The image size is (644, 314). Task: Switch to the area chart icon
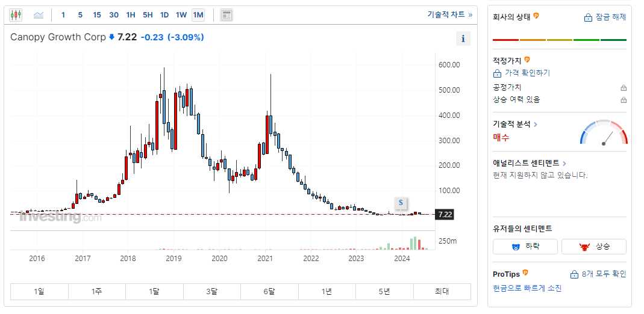pyautogui.click(x=39, y=15)
